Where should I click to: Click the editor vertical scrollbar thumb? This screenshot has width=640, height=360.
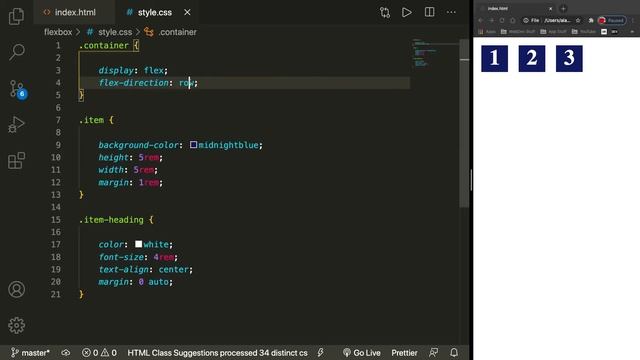pyautogui.click(x=464, y=123)
